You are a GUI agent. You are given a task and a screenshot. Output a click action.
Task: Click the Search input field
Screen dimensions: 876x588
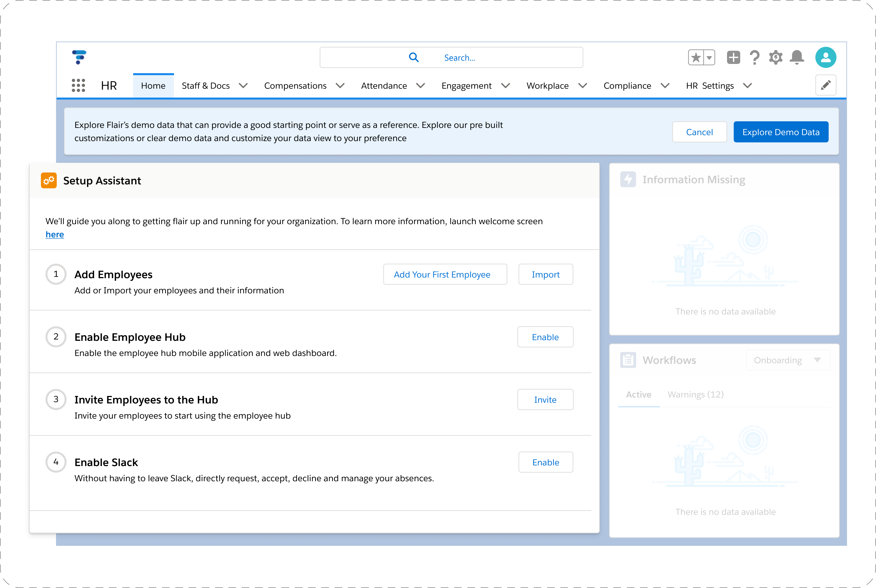coord(451,57)
